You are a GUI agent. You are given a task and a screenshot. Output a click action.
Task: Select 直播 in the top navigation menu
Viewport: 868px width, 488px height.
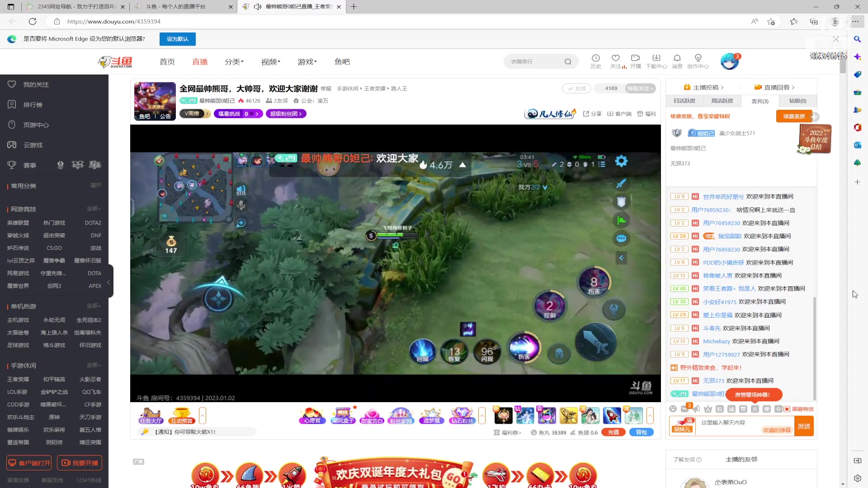200,61
